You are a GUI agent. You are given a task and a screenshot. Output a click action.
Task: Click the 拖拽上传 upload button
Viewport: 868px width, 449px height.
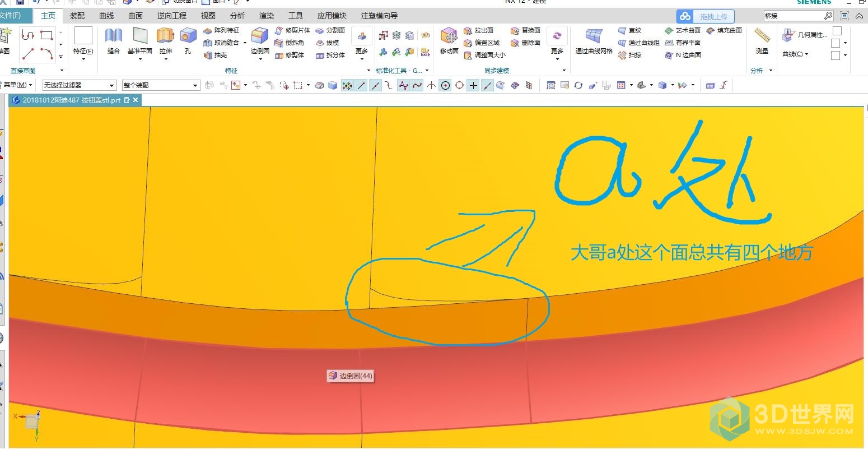coord(706,16)
